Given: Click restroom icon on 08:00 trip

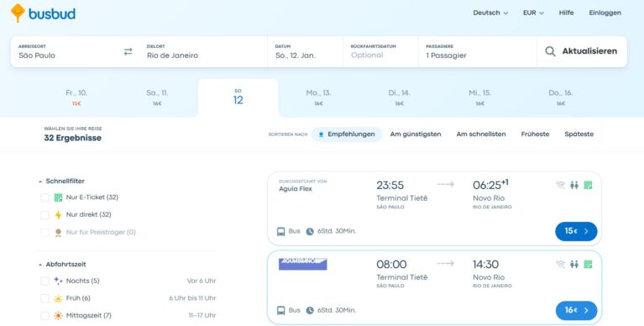Looking at the screenshot, I should point(574,264).
